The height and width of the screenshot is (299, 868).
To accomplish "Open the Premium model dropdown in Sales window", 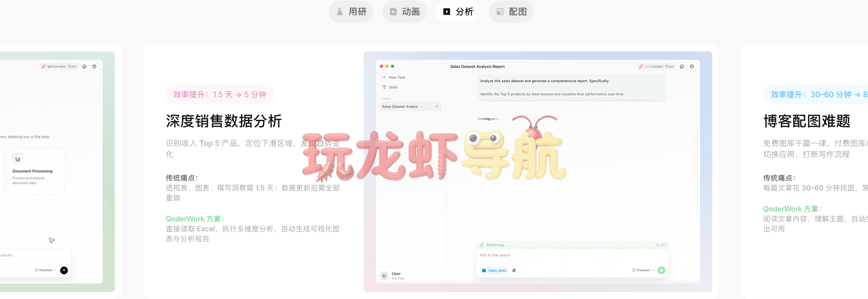I will point(643,270).
